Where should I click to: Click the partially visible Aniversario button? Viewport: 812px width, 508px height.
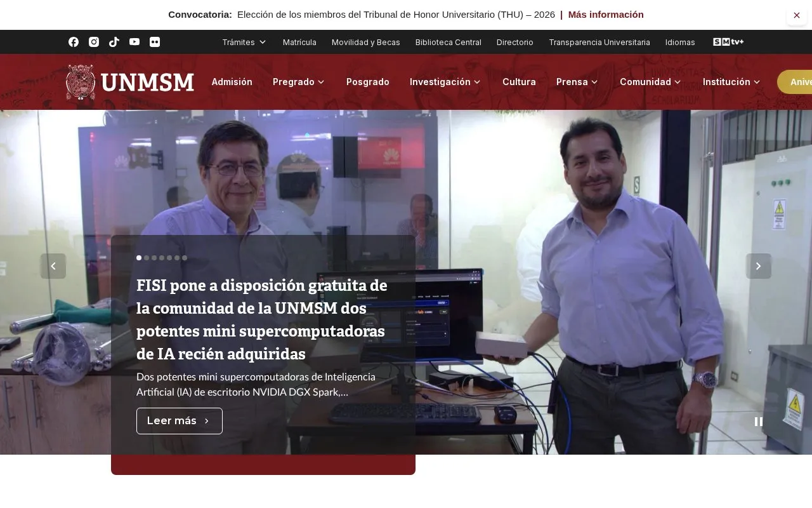(795, 82)
